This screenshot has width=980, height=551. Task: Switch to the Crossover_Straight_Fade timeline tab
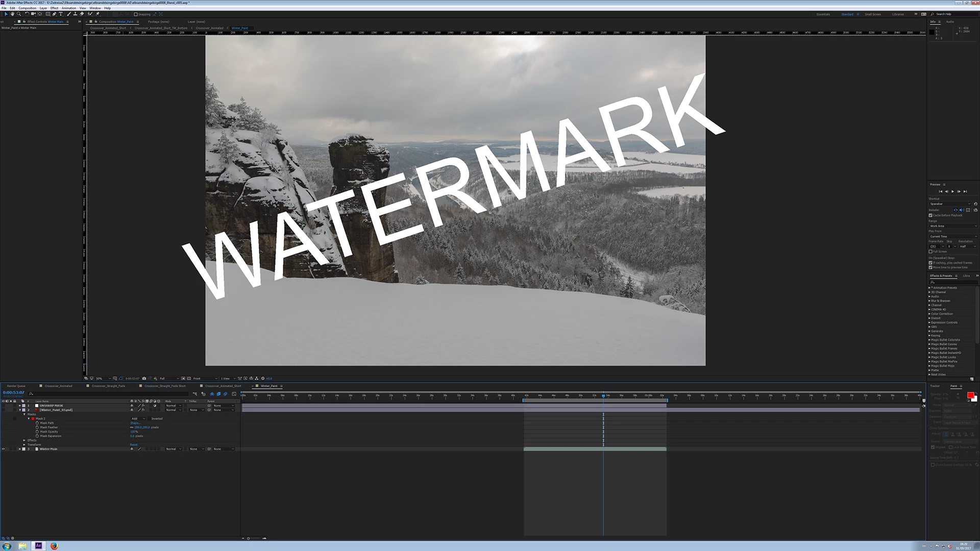click(108, 386)
